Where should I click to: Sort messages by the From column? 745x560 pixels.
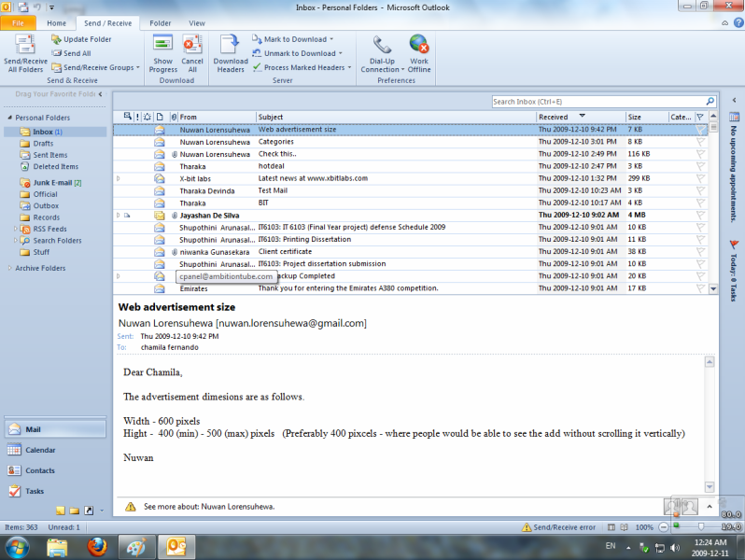pyautogui.click(x=217, y=117)
